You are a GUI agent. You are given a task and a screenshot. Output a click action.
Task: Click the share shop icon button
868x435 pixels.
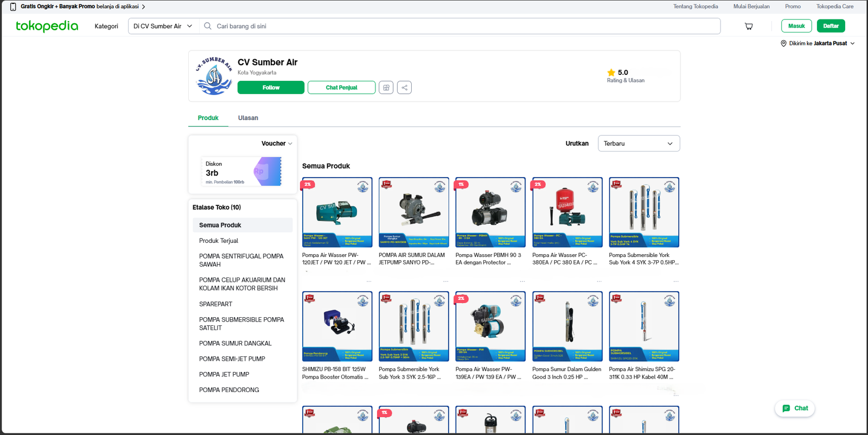(404, 87)
